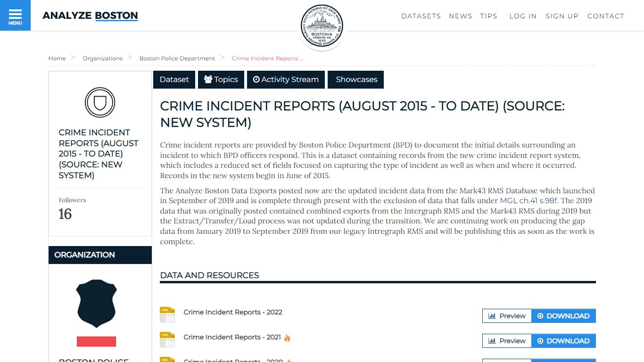Go to ANALYZE BOSTON home logo

pyautogui.click(x=90, y=16)
